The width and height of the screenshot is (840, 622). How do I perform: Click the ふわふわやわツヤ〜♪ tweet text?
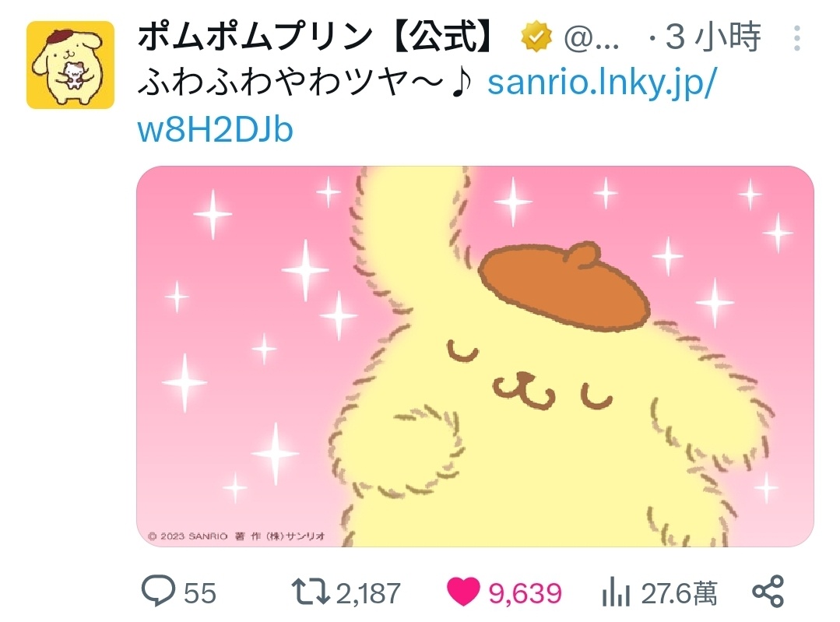(x=305, y=83)
